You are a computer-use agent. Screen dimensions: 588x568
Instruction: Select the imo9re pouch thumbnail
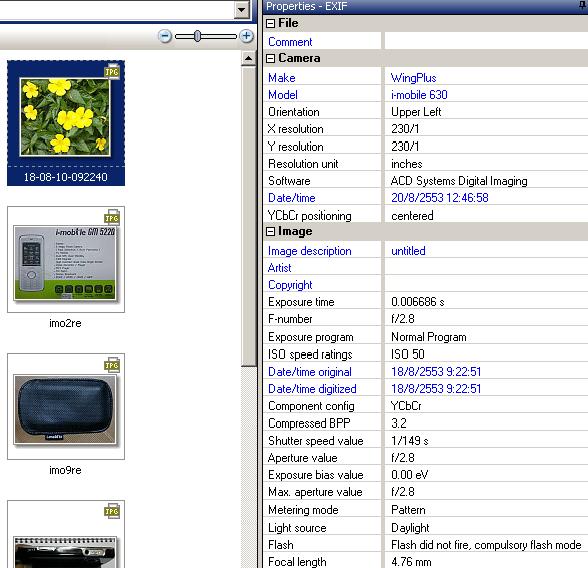(x=66, y=406)
